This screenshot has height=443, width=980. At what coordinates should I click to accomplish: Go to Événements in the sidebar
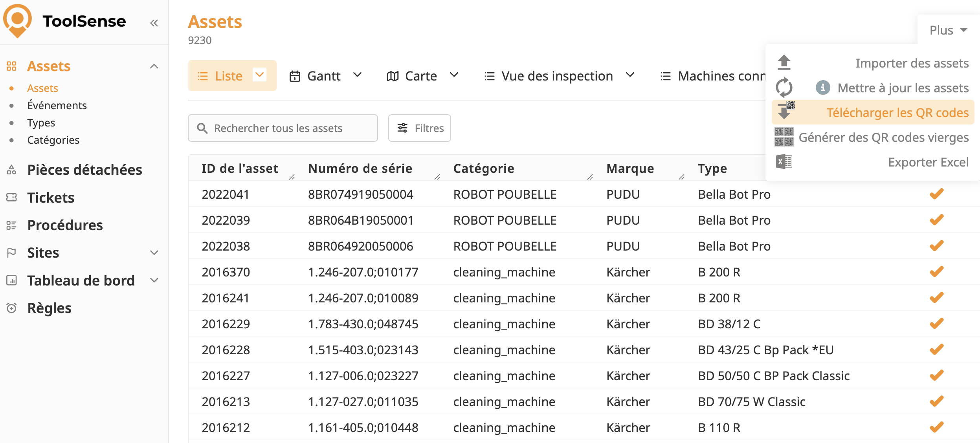pyautogui.click(x=57, y=105)
